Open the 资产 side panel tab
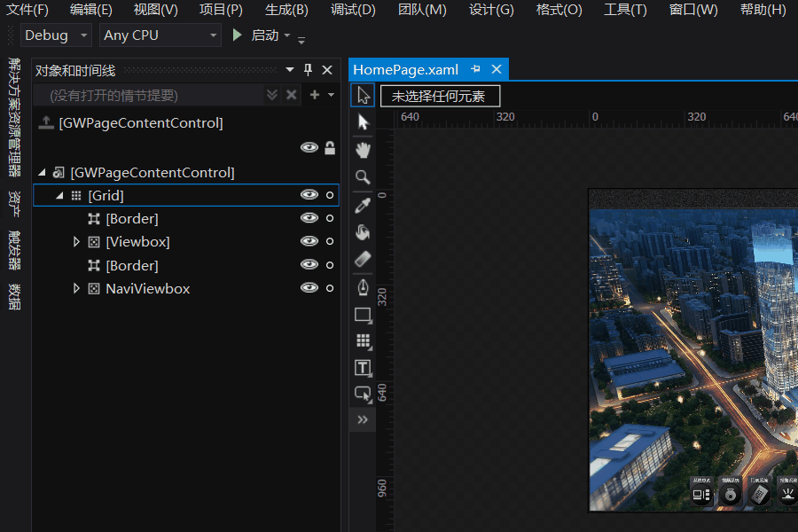 (14, 204)
